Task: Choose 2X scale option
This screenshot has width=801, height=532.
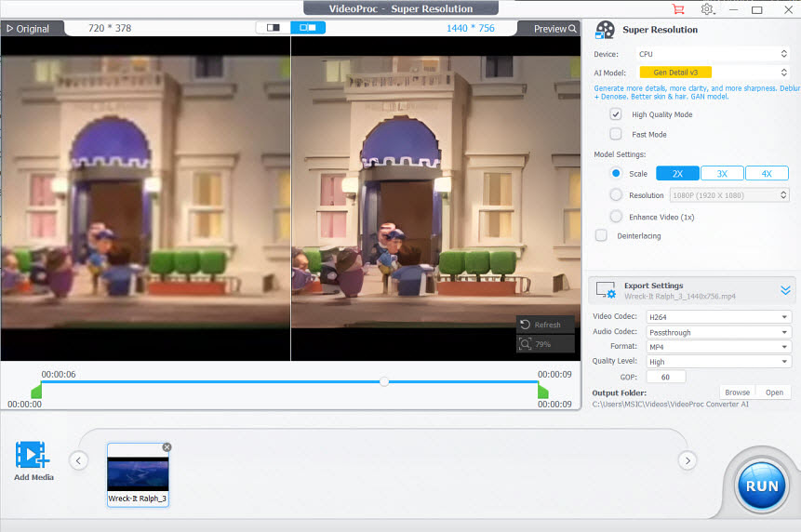Action: pyautogui.click(x=677, y=174)
